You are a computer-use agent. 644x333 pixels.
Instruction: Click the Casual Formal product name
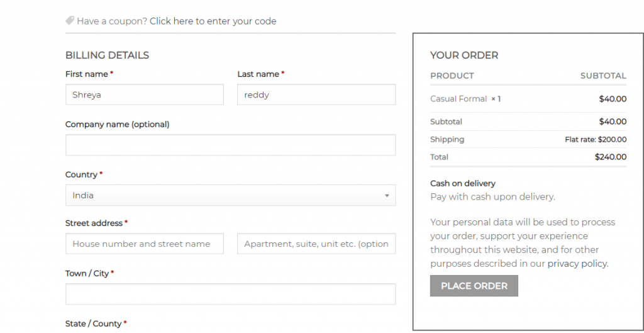pyautogui.click(x=458, y=99)
